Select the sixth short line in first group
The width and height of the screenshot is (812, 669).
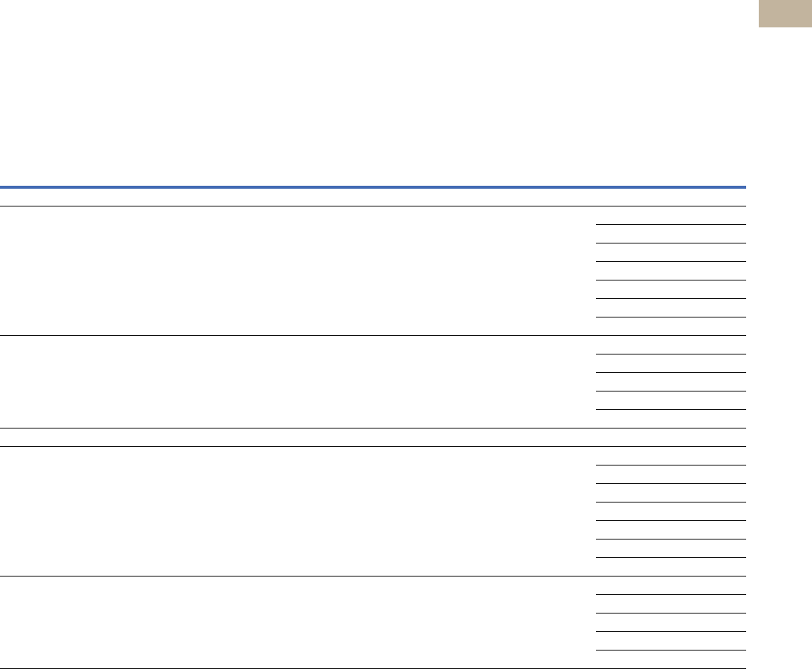pos(671,317)
